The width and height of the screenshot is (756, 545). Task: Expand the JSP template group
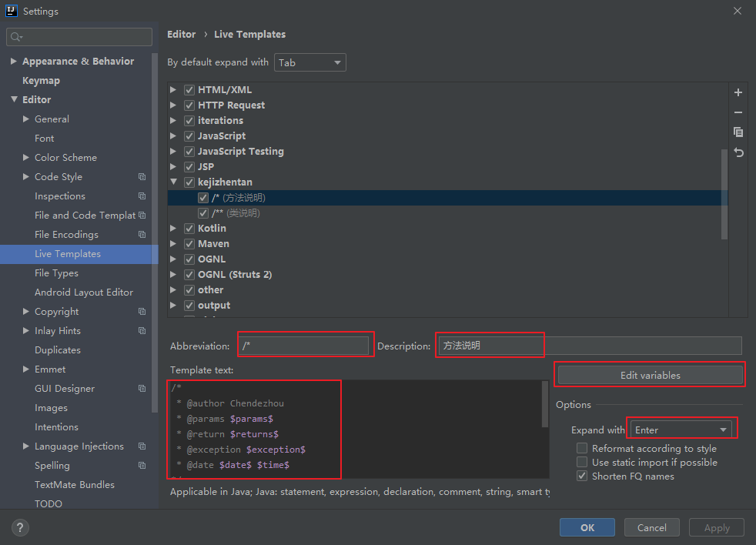(173, 167)
